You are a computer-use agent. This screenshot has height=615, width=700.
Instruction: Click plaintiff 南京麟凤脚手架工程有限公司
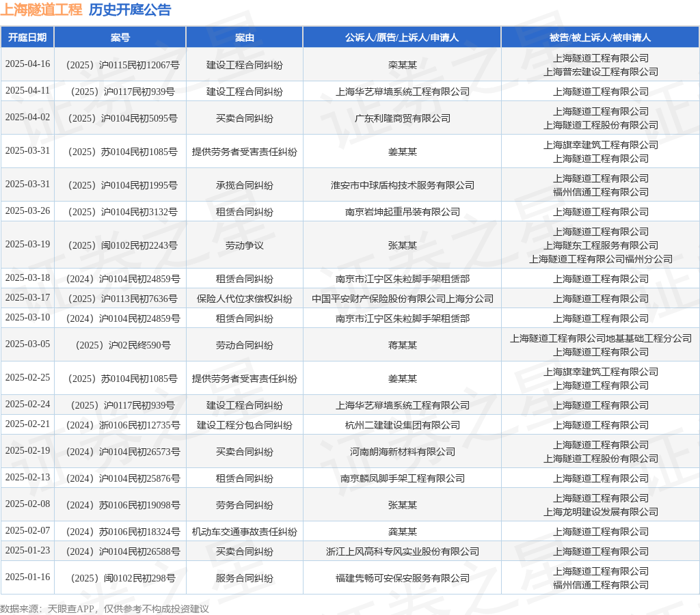point(402,478)
